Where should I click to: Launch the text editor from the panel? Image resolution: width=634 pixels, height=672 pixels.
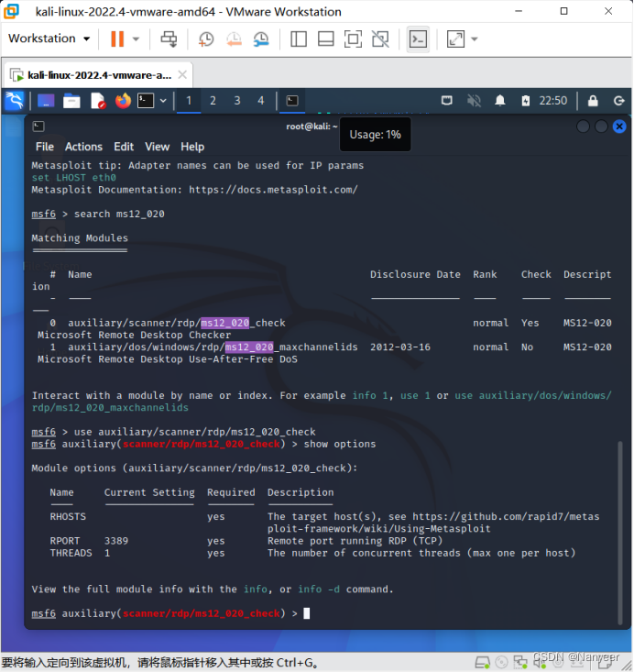(x=98, y=101)
